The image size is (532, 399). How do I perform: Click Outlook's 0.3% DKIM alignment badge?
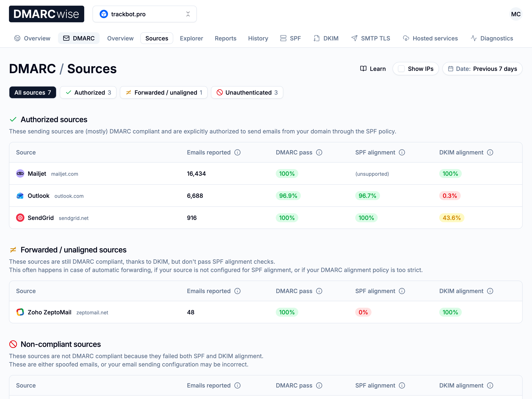(x=450, y=196)
